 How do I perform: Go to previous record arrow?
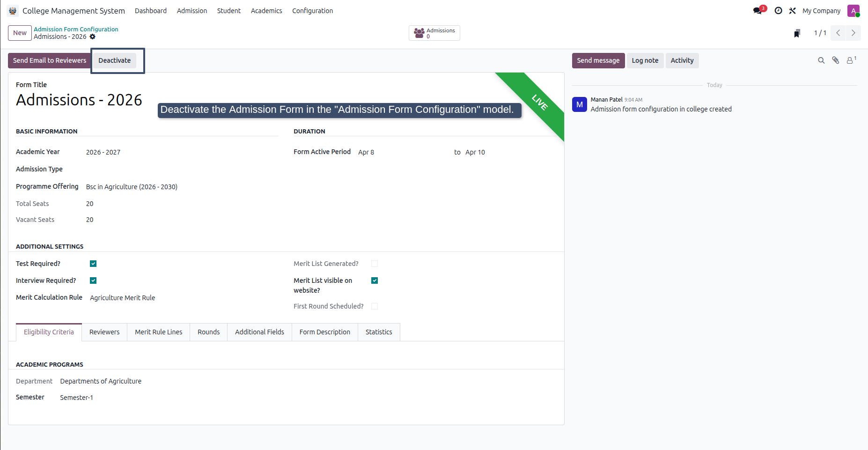pos(838,33)
